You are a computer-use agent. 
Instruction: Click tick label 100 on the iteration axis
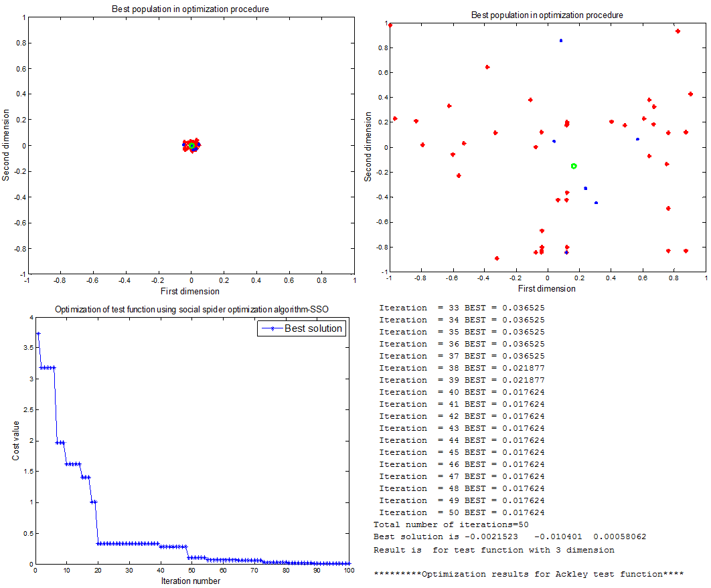pos(348,571)
